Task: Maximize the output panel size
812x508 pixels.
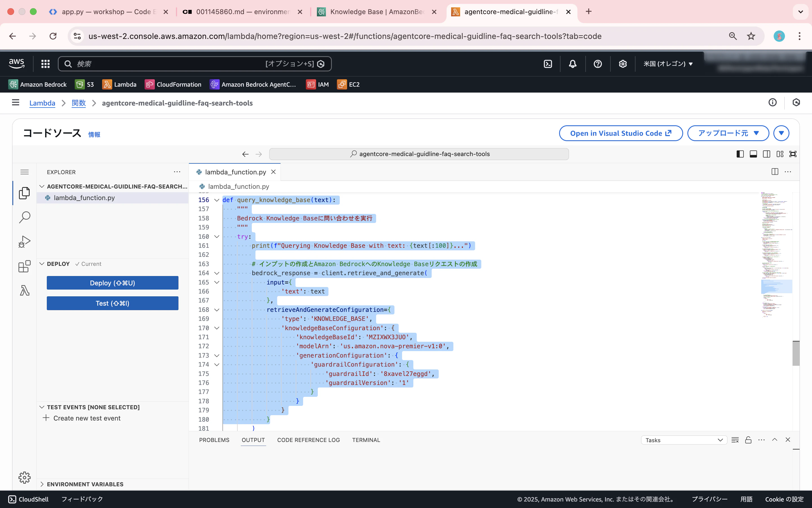Action: tap(775, 440)
